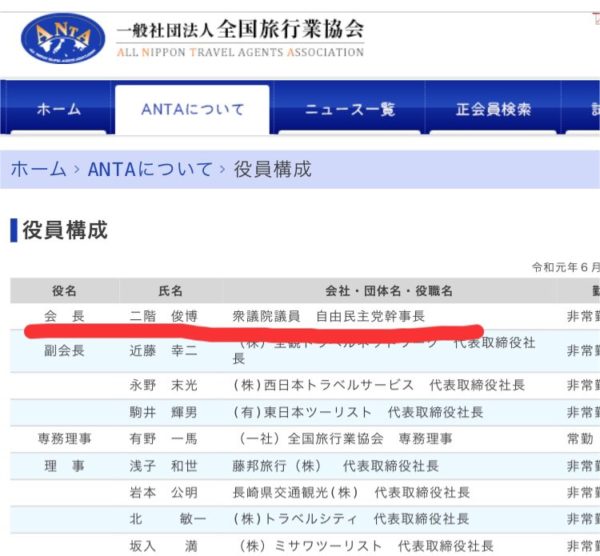Click (株)トラベルシティ 代表取締役社長 cell

click(x=351, y=519)
